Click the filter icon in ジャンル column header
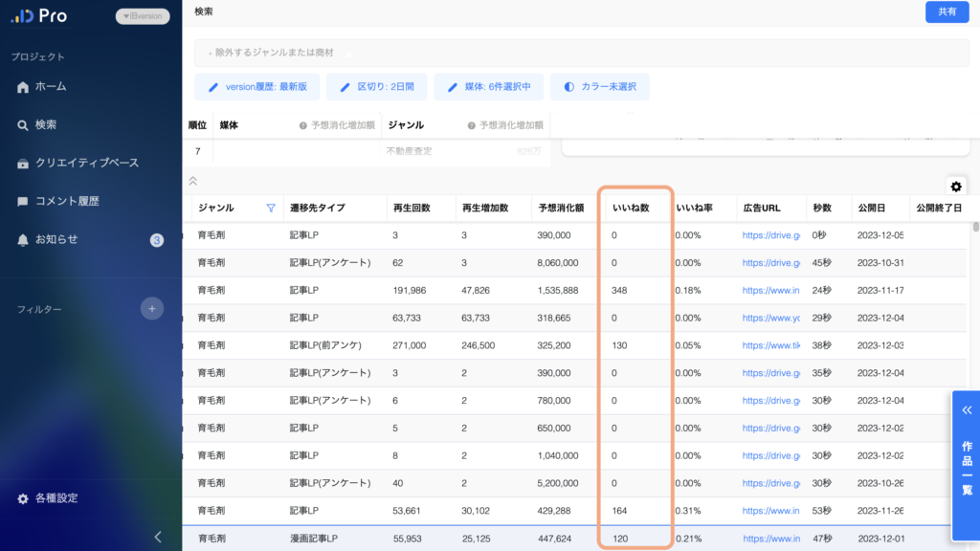 [271, 208]
